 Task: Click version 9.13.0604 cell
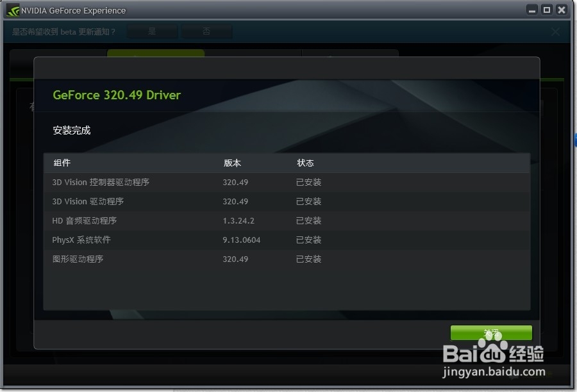[242, 240]
